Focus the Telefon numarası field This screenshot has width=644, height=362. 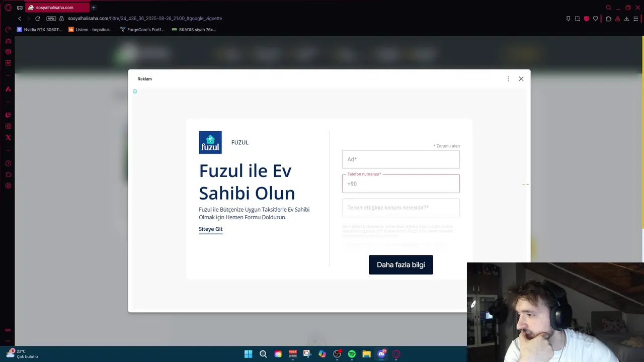(x=401, y=184)
